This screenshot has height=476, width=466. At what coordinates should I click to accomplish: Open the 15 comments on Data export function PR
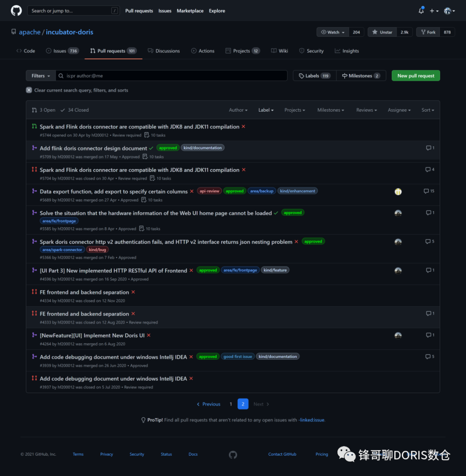pyautogui.click(x=428, y=191)
